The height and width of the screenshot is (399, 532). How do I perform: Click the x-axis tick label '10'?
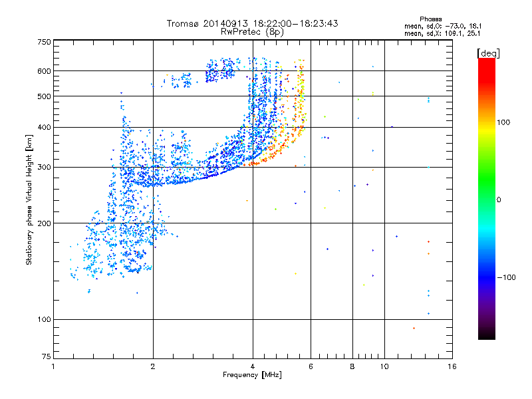(x=384, y=366)
